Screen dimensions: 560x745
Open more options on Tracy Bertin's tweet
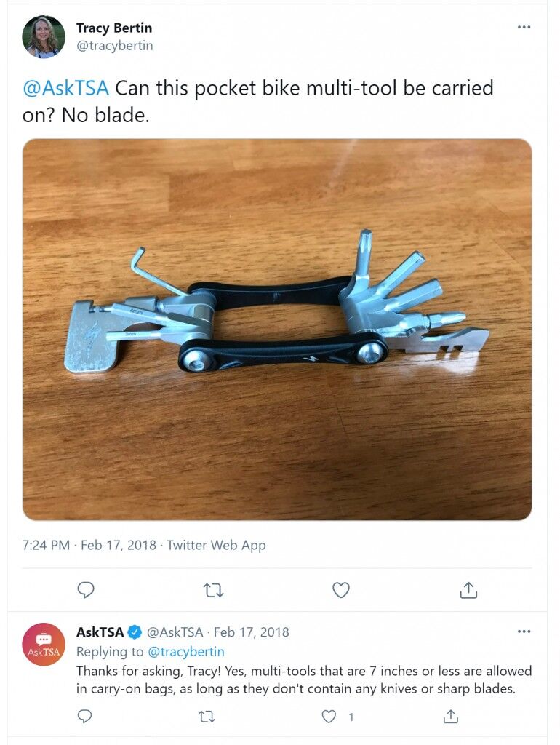524,27
